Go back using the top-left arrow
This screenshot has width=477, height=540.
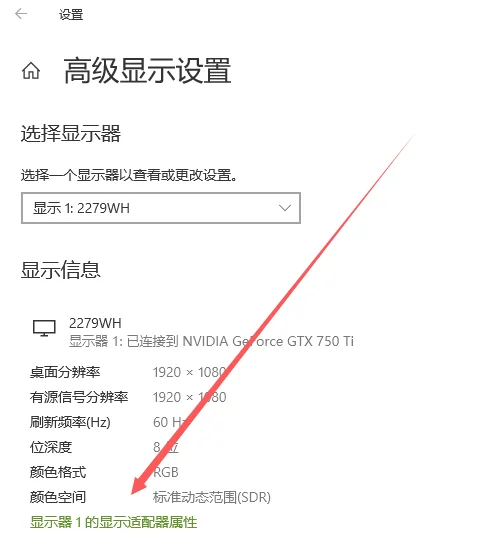point(21,14)
